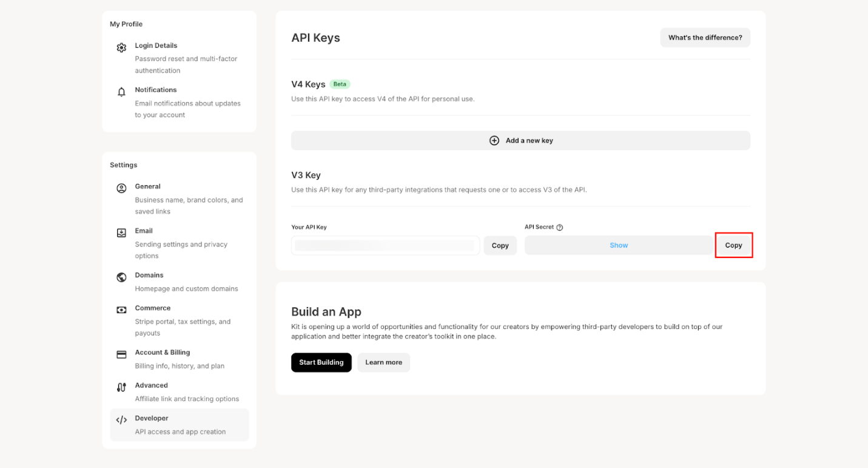Click the Login Details gear icon
The height and width of the screenshot is (468, 868).
tap(121, 47)
